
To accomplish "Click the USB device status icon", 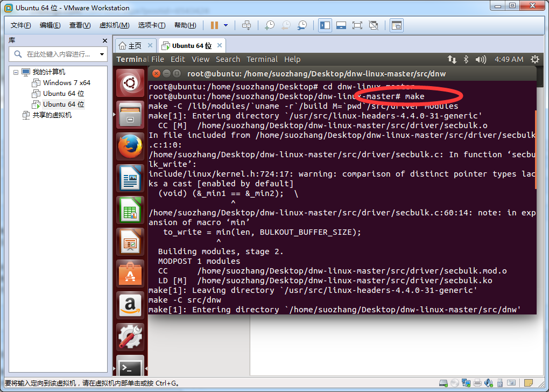I will pyautogui.click(x=500, y=383).
